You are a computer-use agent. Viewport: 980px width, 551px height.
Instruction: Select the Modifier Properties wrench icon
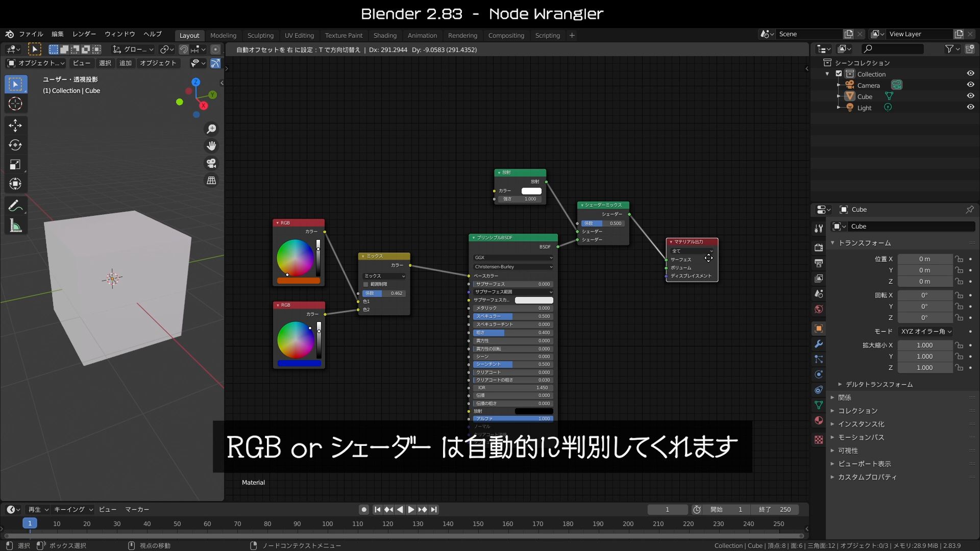[819, 344]
